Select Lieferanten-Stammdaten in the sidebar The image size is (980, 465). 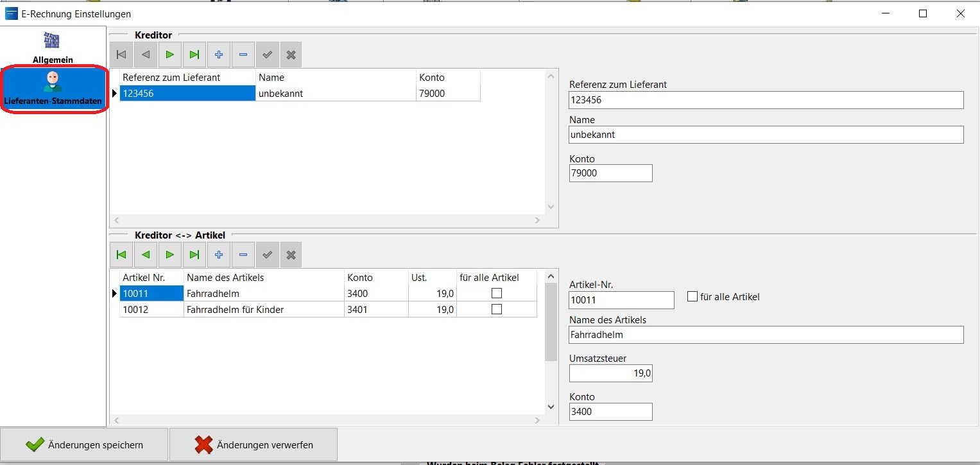point(53,89)
